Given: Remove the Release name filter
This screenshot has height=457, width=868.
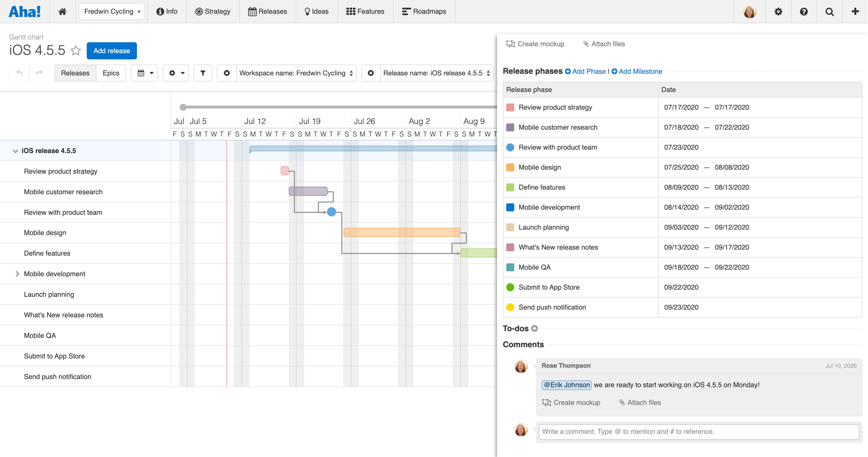Looking at the screenshot, I should (x=371, y=73).
